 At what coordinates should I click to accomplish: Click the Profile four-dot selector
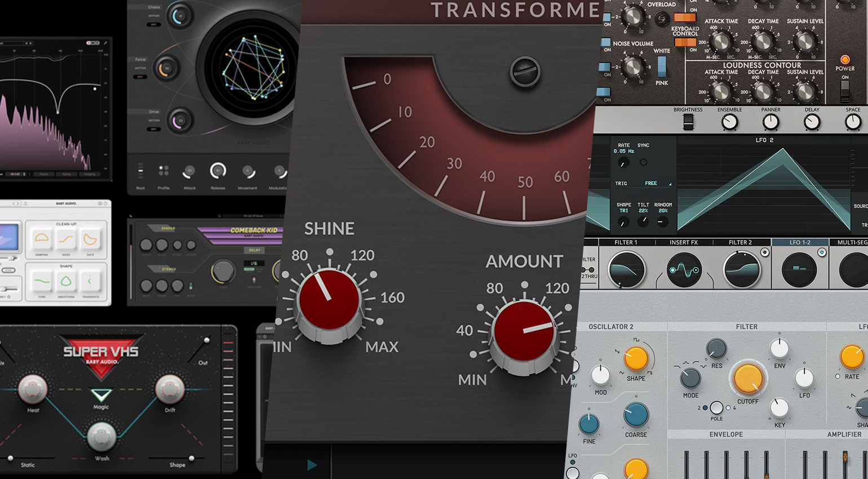pos(163,170)
